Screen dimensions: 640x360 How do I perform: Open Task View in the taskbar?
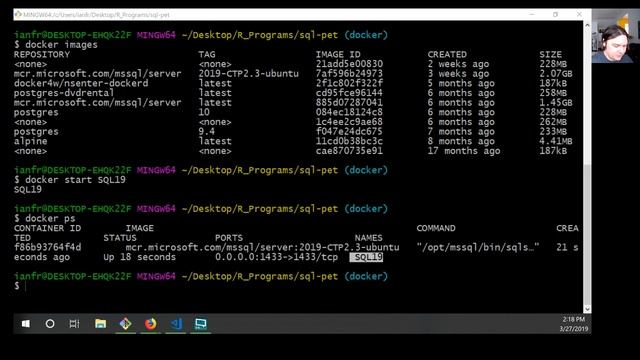click(74, 324)
